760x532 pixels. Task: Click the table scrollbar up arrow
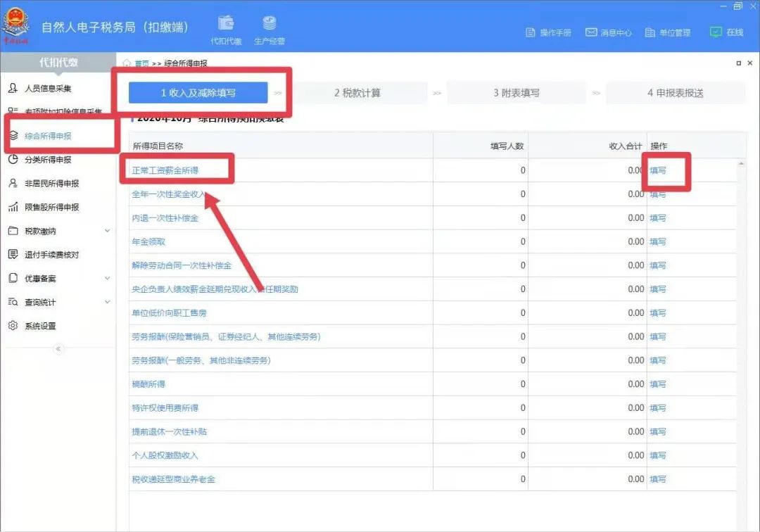[x=741, y=164]
